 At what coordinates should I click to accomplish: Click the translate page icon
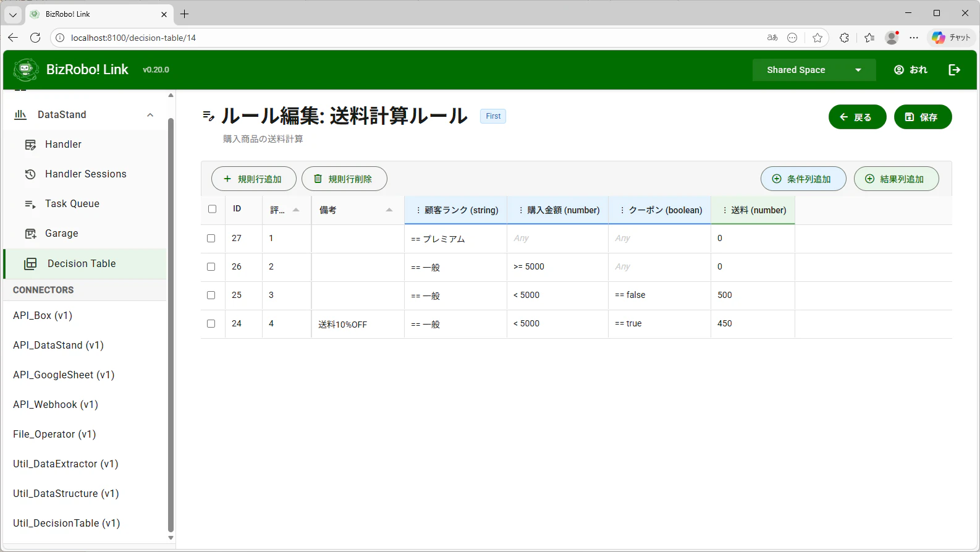point(772,38)
